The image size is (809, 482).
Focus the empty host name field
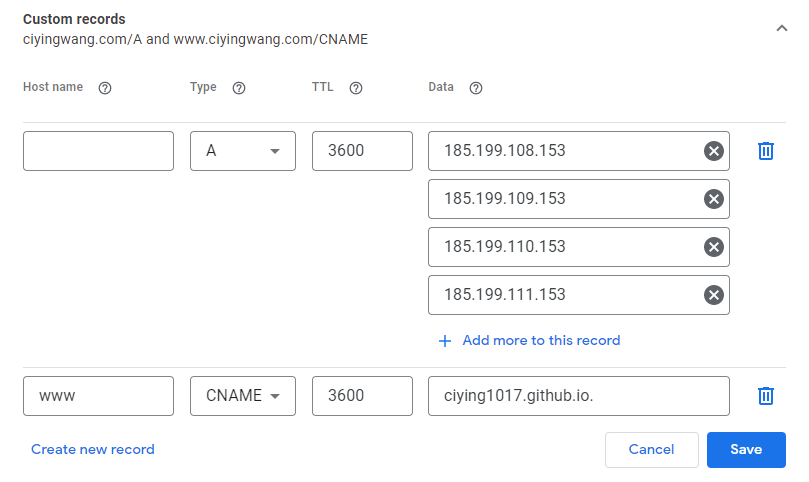click(99, 151)
